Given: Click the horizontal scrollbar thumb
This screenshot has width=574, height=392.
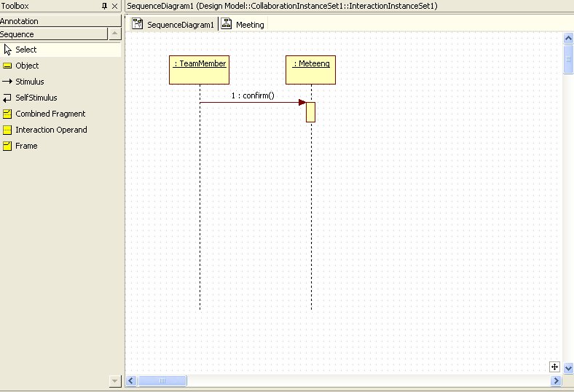Looking at the screenshot, I should [162, 380].
